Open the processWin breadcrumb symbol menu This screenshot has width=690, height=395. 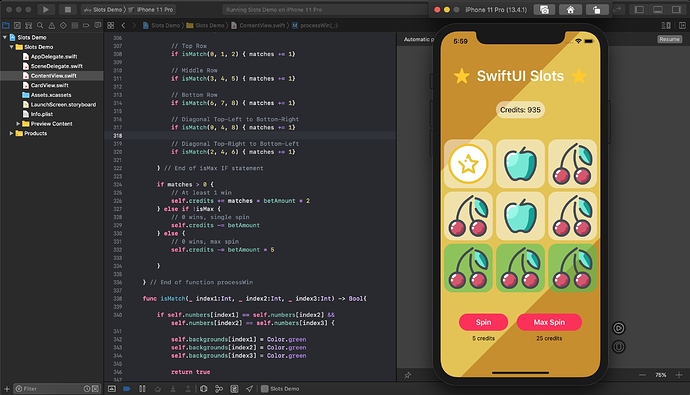315,26
